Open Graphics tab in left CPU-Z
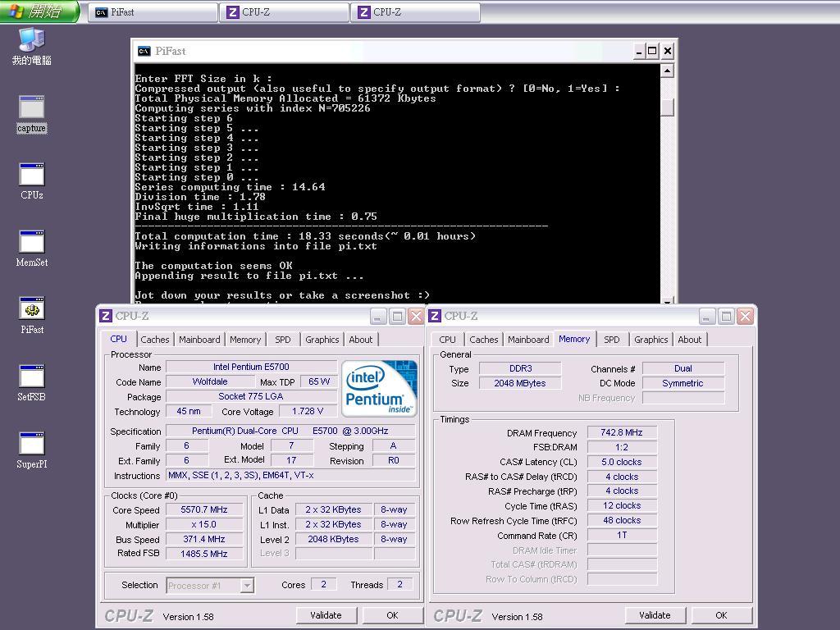This screenshot has width=840, height=630. [x=322, y=340]
